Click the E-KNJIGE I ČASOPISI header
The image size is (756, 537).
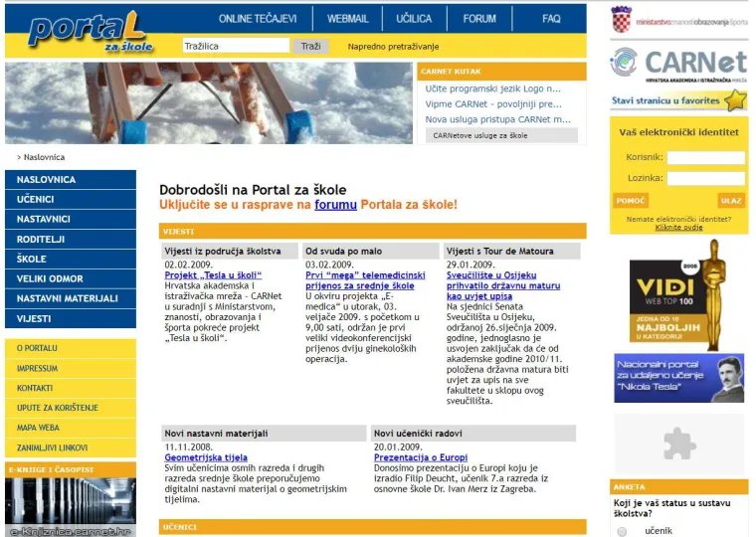[71, 469]
